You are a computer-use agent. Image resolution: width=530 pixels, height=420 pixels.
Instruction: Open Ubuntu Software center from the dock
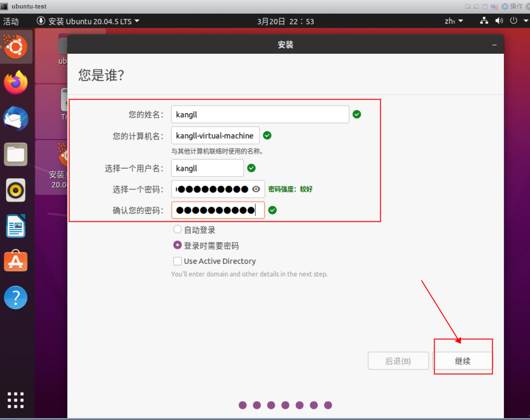click(x=16, y=261)
